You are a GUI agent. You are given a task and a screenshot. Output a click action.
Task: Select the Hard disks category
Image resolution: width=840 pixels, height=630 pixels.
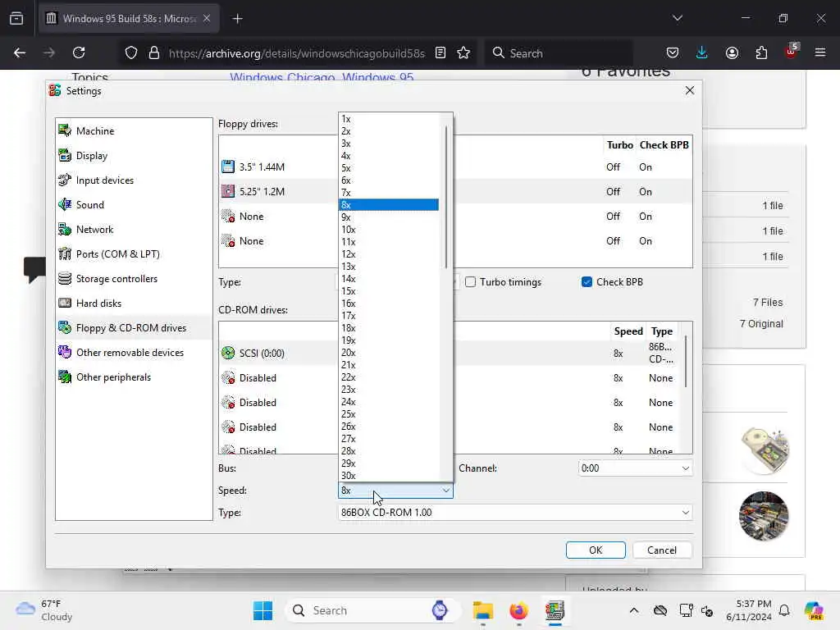click(x=134, y=304)
